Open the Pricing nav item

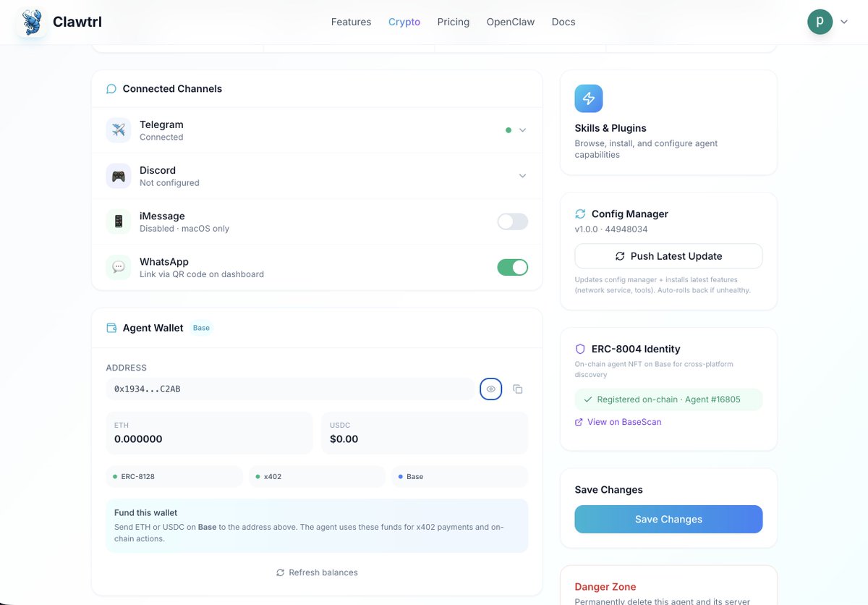click(x=454, y=22)
